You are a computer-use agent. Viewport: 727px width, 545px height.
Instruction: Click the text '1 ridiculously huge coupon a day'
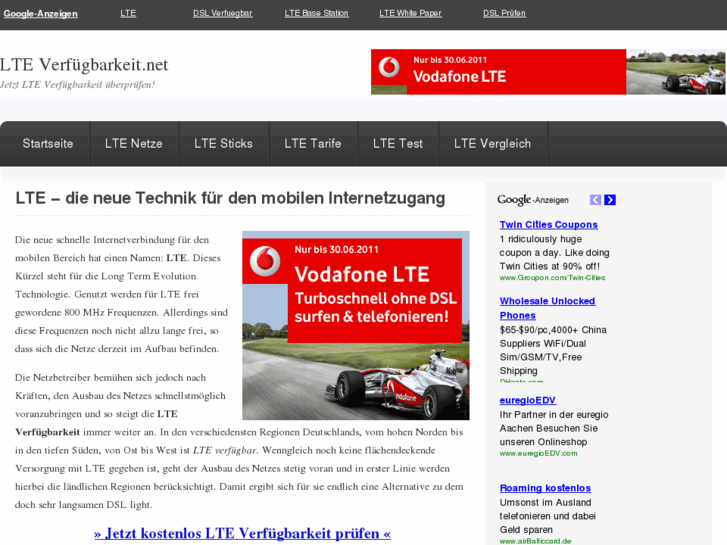pyautogui.click(x=554, y=246)
